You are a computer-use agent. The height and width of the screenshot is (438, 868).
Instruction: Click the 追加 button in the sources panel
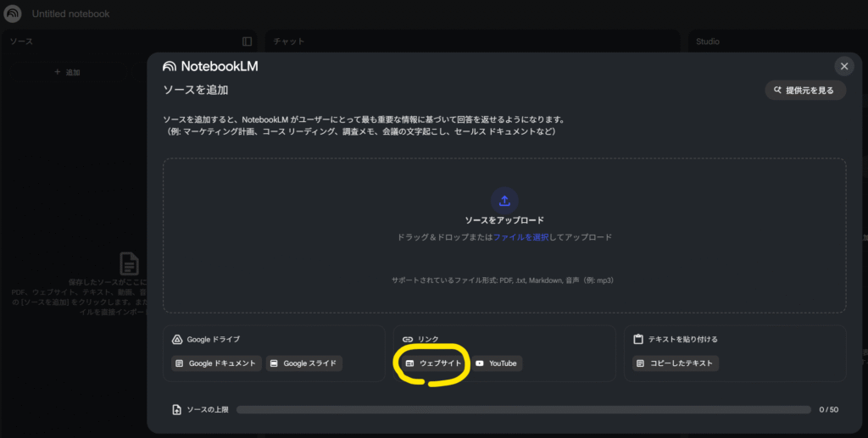point(67,73)
